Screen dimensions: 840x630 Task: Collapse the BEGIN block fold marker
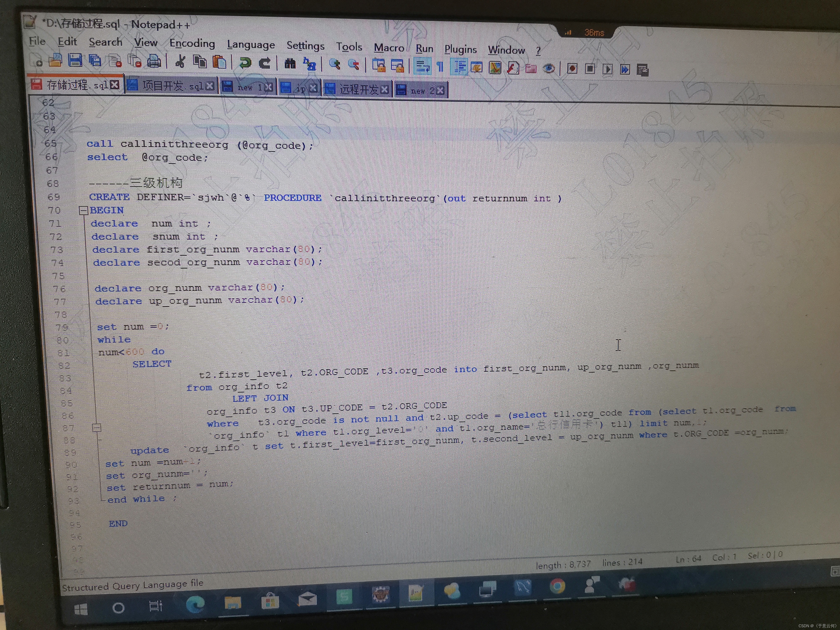(x=84, y=210)
